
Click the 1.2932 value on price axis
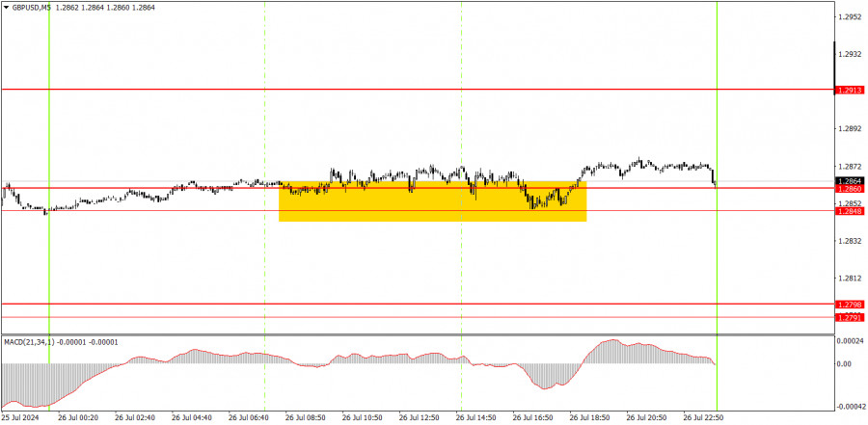(851, 54)
